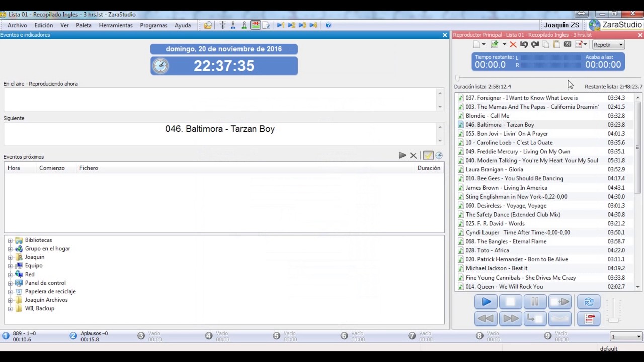Click the new playlist page icon
This screenshot has height=362, width=644.
477,45
